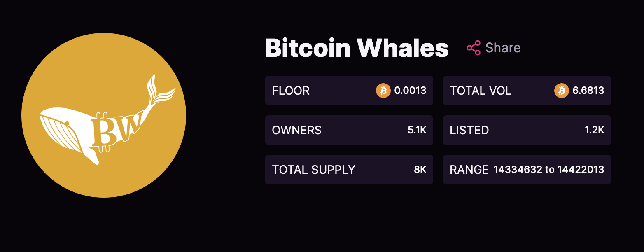The height and width of the screenshot is (252, 644).
Task: Select the owners count 5.1K
Action: tap(417, 130)
